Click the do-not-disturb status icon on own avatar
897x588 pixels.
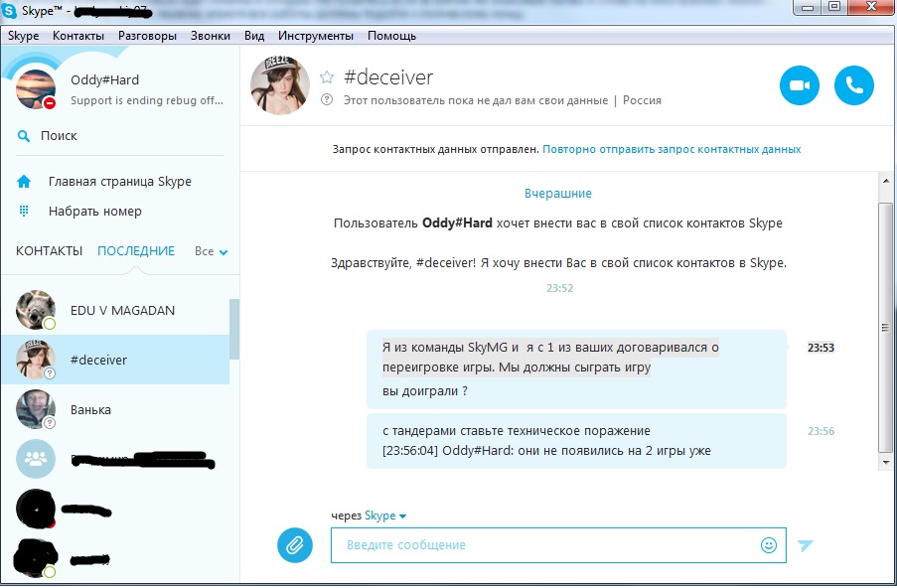(x=50, y=103)
